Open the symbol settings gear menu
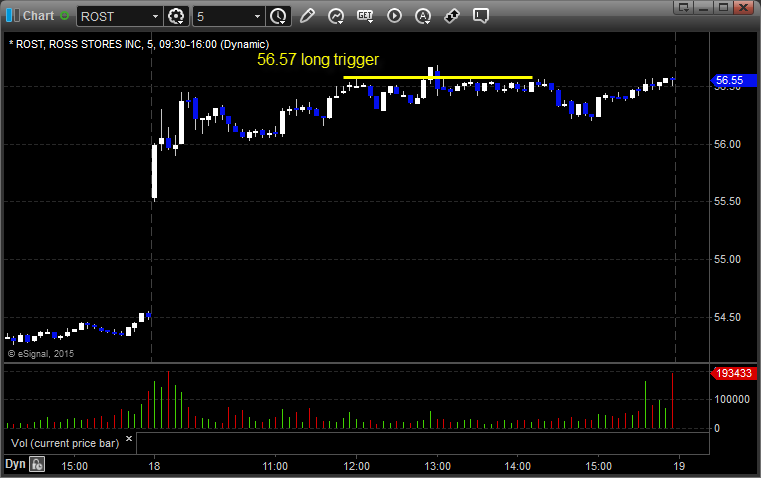Image resolution: width=761 pixels, height=478 pixels. (x=176, y=16)
